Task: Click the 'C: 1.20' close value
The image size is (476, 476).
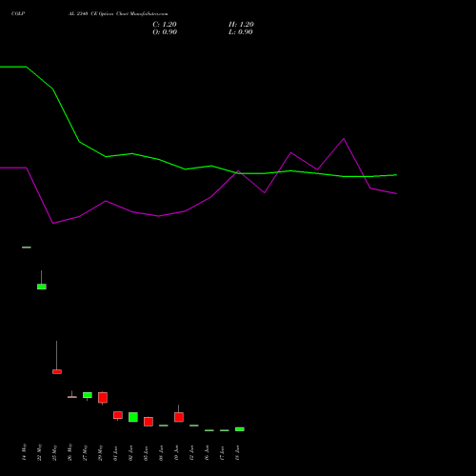Action: point(165,25)
